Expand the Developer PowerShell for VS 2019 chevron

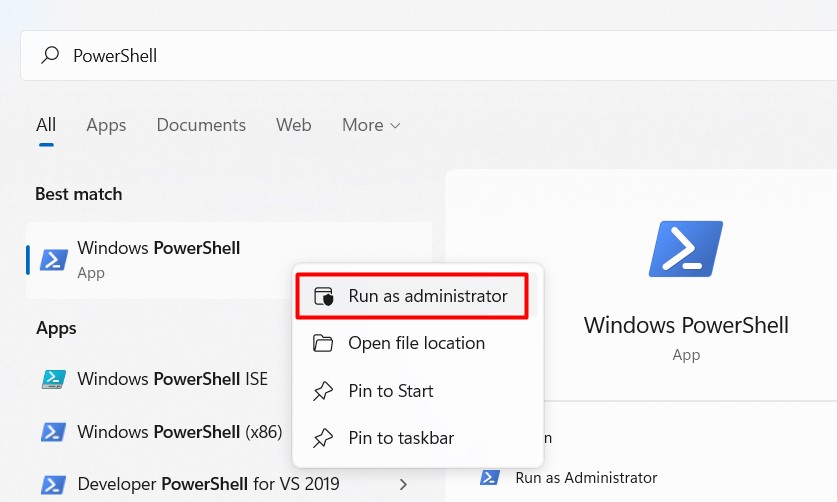click(x=404, y=484)
